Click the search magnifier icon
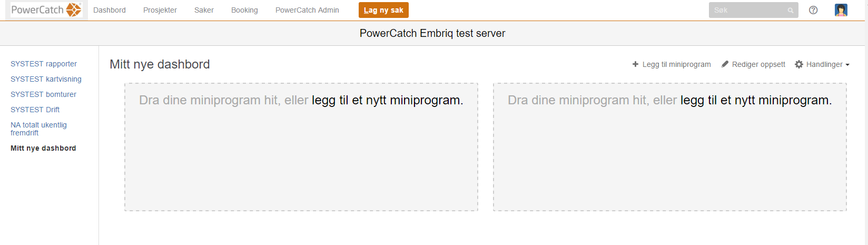 [791, 11]
